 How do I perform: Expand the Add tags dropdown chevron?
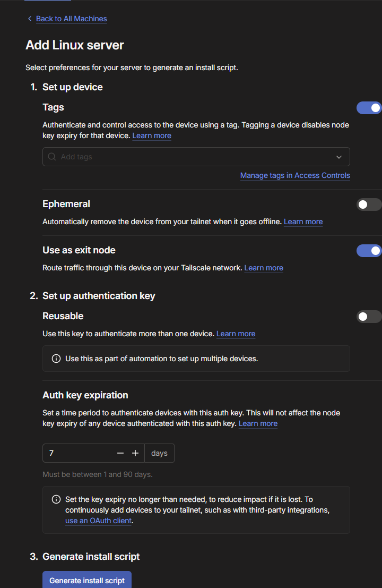339,157
